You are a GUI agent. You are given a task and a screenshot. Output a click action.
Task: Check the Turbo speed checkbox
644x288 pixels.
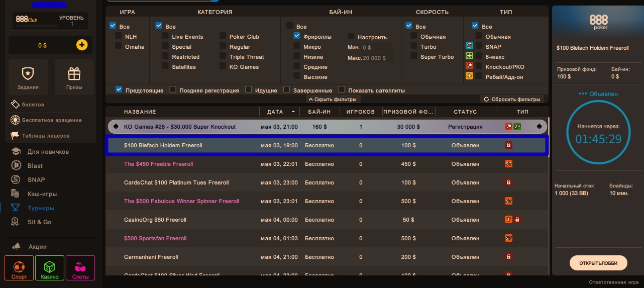414,46
